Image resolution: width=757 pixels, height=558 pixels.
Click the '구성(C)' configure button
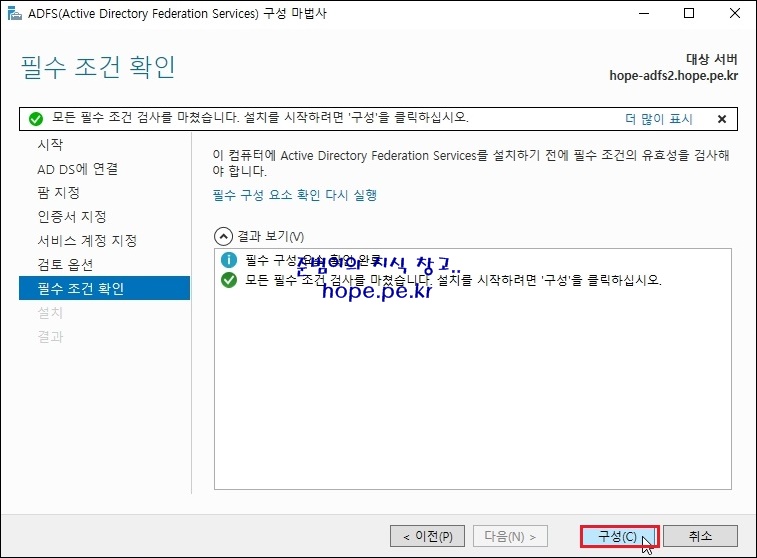(x=619, y=536)
